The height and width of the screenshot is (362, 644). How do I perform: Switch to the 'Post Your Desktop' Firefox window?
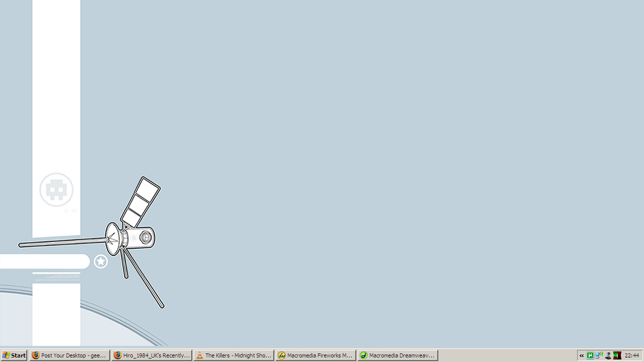(x=70, y=355)
